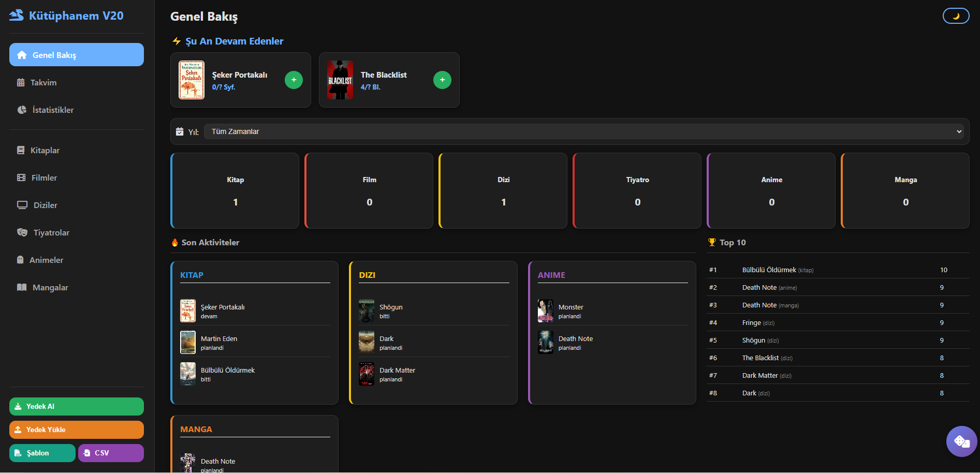The height and width of the screenshot is (473, 980).
Task: Navigate to Filmler in sidebar
Action: (44, 178)
